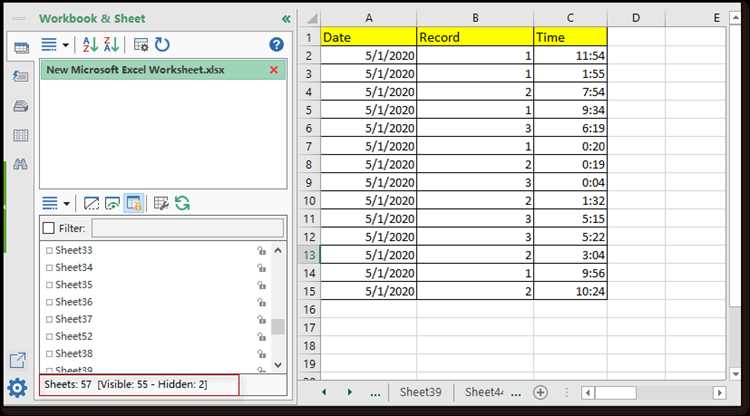
Task: Open the blue help question mark
Action: click(x=276, y=44)
